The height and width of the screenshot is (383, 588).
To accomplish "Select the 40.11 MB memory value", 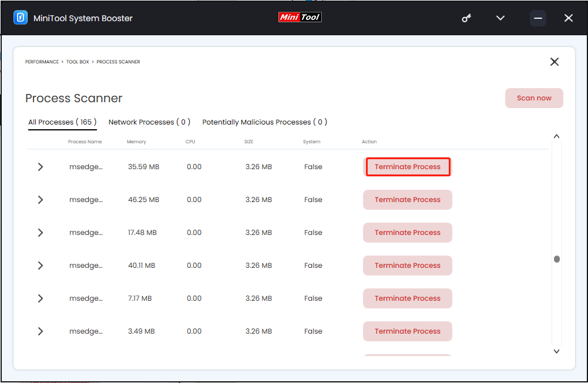I will pos(142,266).
